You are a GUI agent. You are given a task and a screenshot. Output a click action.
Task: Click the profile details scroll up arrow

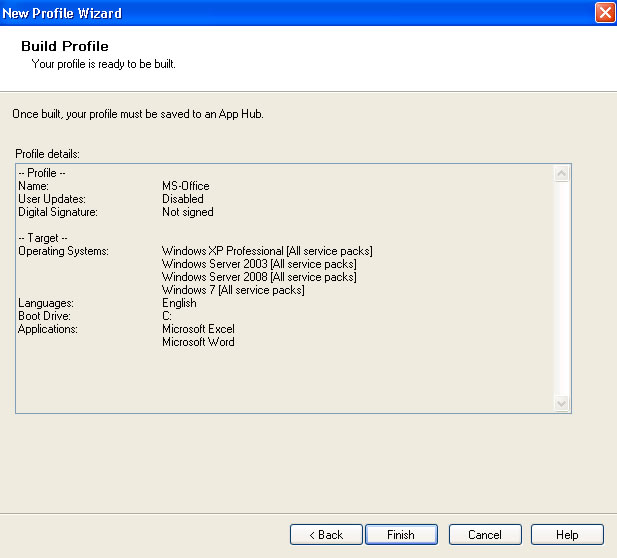562,174
